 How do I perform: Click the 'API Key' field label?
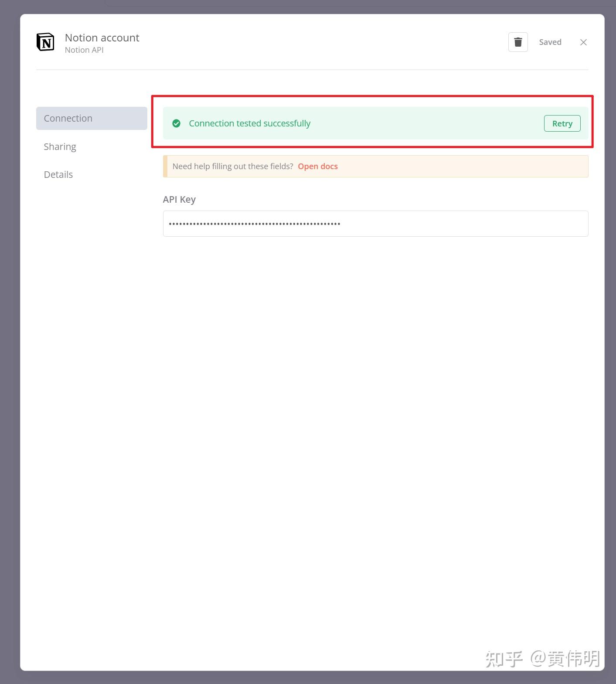click(179, 200)
